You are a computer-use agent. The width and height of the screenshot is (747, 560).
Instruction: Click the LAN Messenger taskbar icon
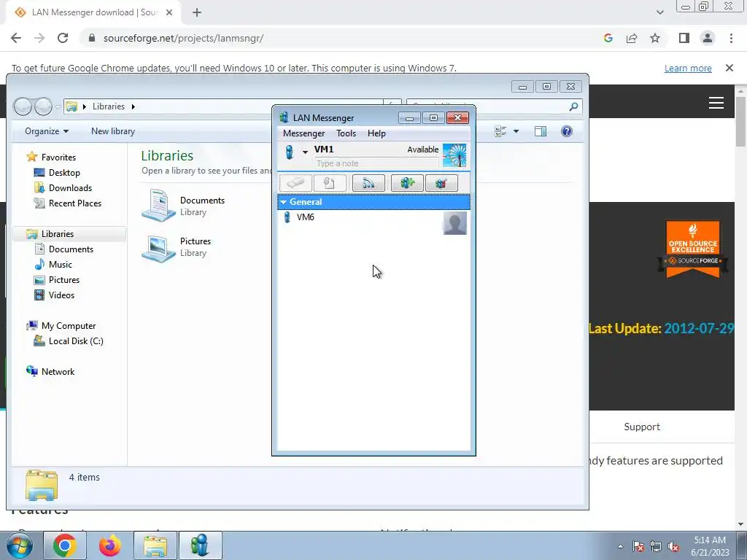tap(200, 545)
